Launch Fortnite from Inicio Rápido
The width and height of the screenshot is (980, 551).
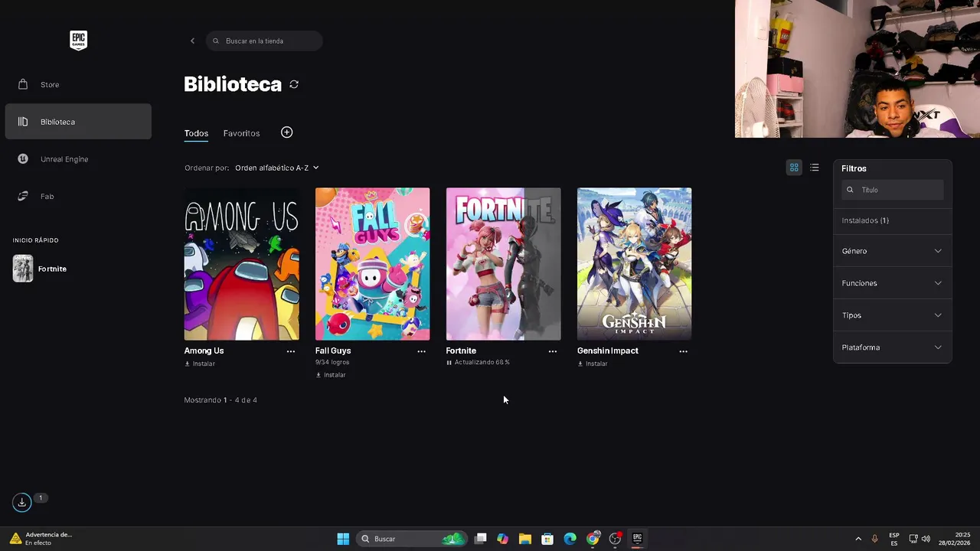pos(52,269)
